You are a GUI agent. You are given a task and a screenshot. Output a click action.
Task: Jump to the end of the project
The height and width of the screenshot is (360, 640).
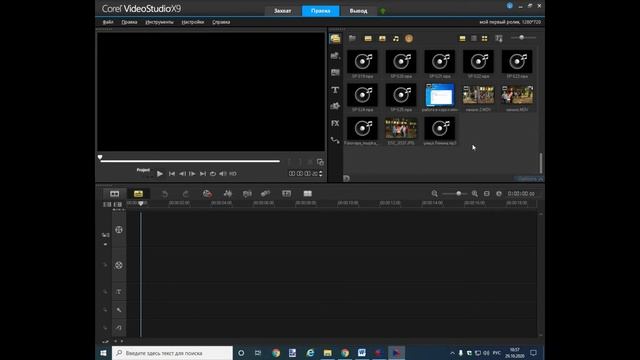(203, 174)
